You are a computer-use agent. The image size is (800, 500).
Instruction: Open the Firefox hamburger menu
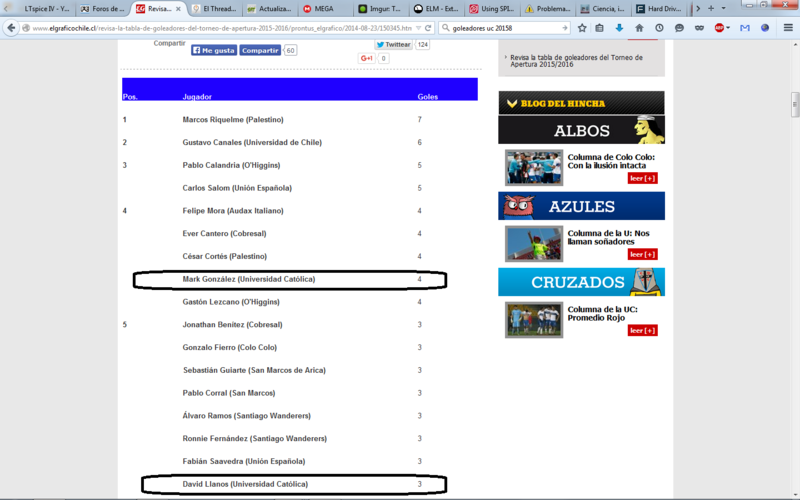[788, 28]
